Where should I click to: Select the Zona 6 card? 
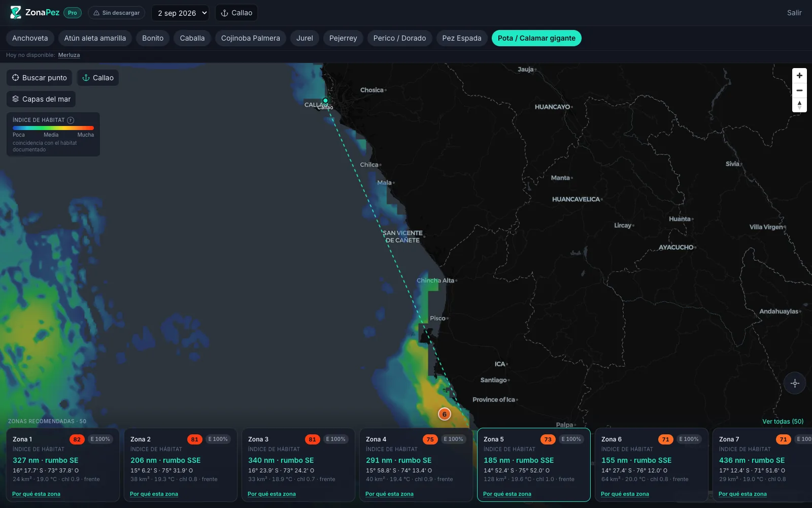coord(652,465)
